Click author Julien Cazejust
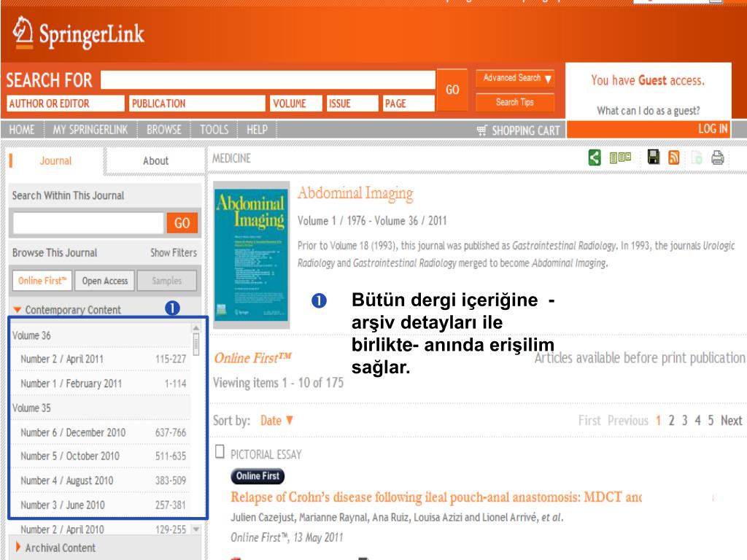 pyautogui.click(x=263, y=518)
